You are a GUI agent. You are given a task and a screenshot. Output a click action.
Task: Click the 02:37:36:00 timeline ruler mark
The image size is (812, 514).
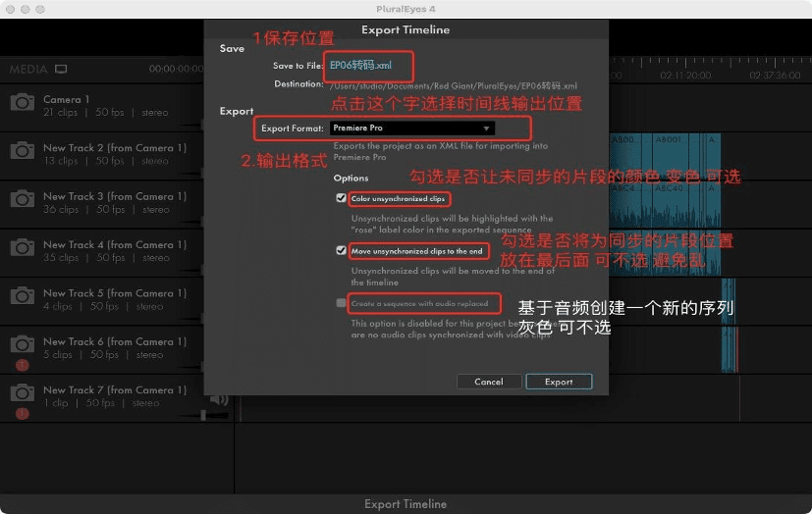coord(775,76)
